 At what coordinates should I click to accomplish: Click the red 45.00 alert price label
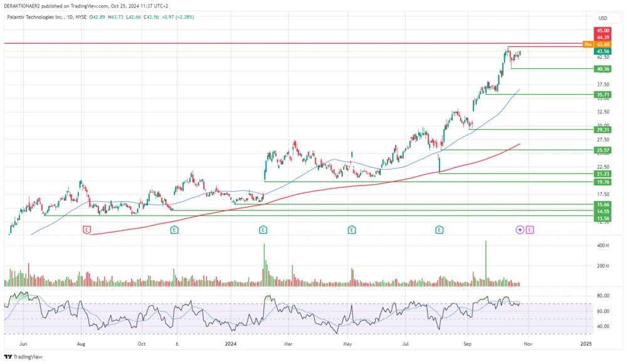click(x=602, y=30)
